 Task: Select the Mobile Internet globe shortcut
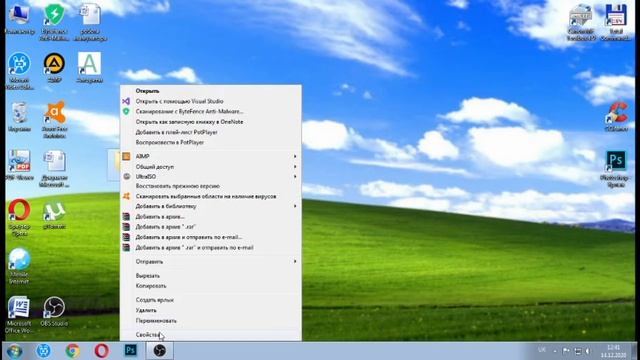[19, 266]
